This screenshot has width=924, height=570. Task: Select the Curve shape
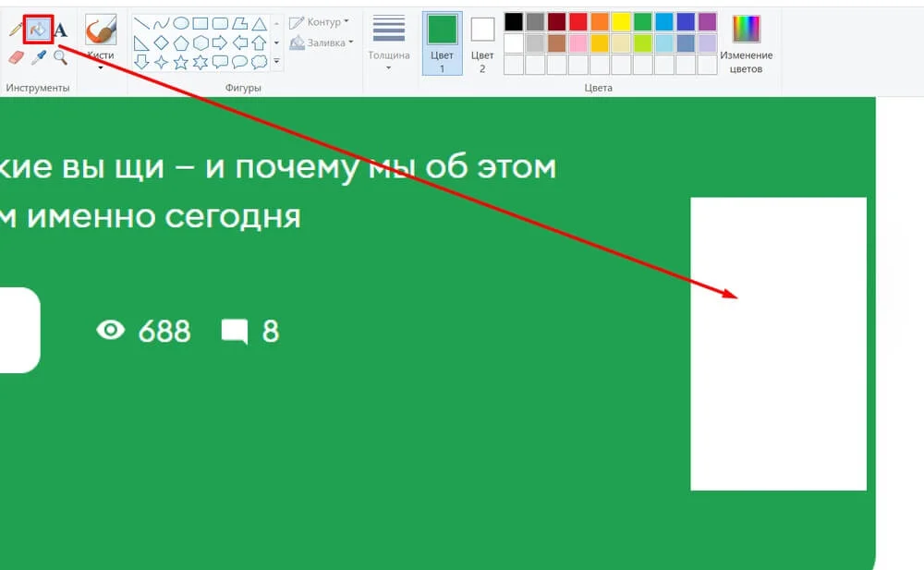tap(161, 24)
